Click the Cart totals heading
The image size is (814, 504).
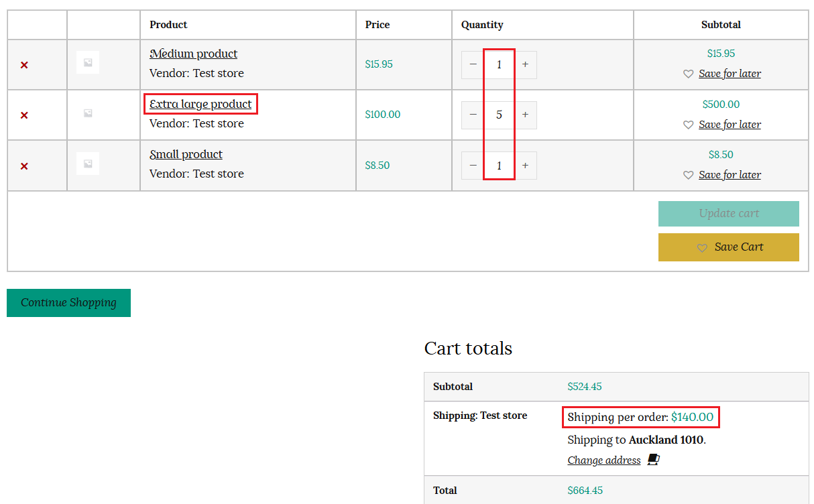pos(468,349)
